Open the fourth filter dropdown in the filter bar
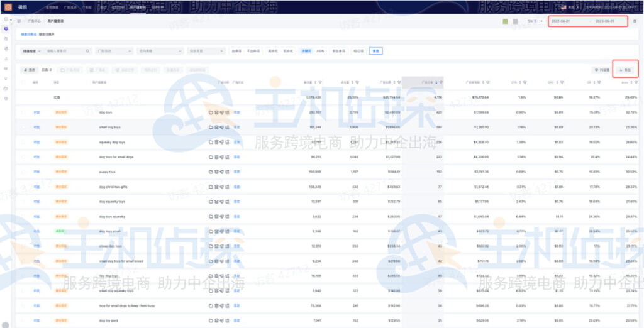 [206, 51]
